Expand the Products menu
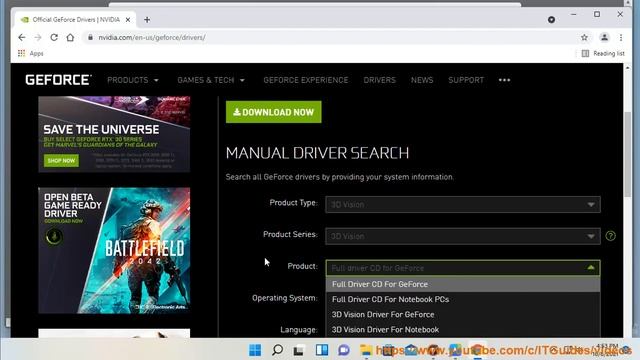Viewport: 640px width, 360px height. [133, 80]
